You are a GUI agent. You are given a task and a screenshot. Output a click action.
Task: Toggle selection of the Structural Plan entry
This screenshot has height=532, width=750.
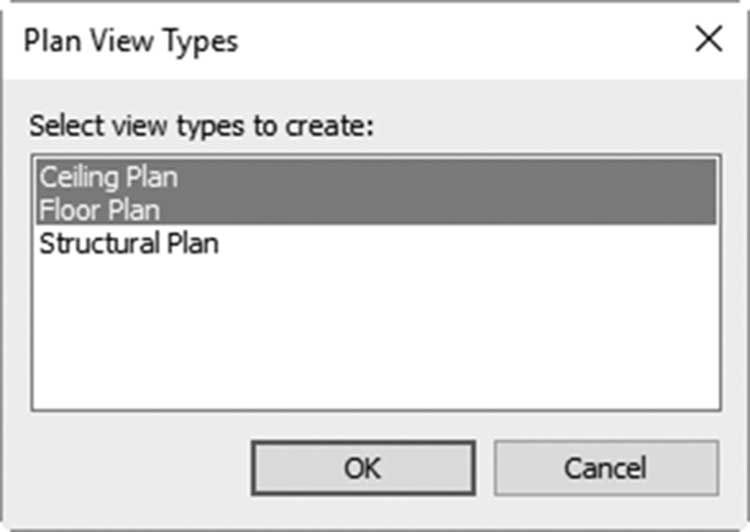tap(376, 243)
